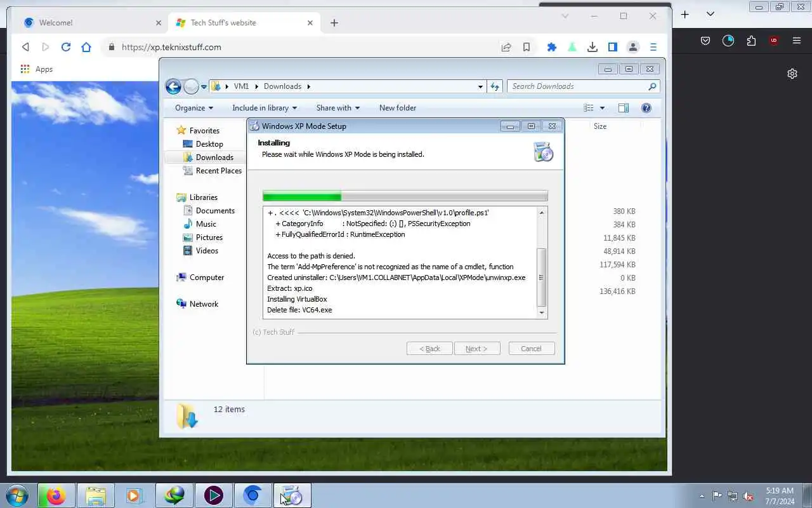Screen dimensions: 812x508
Task: Open the Apps grid shortcut
Action: point(37,69)
